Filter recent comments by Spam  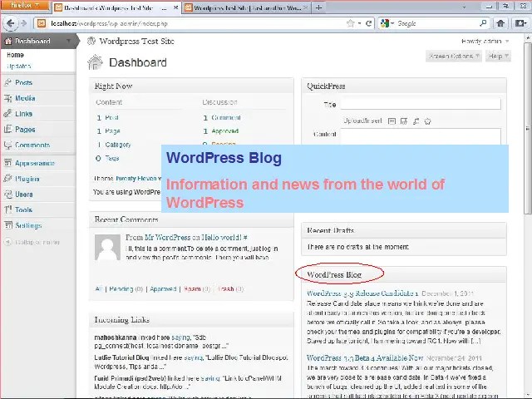192,288
